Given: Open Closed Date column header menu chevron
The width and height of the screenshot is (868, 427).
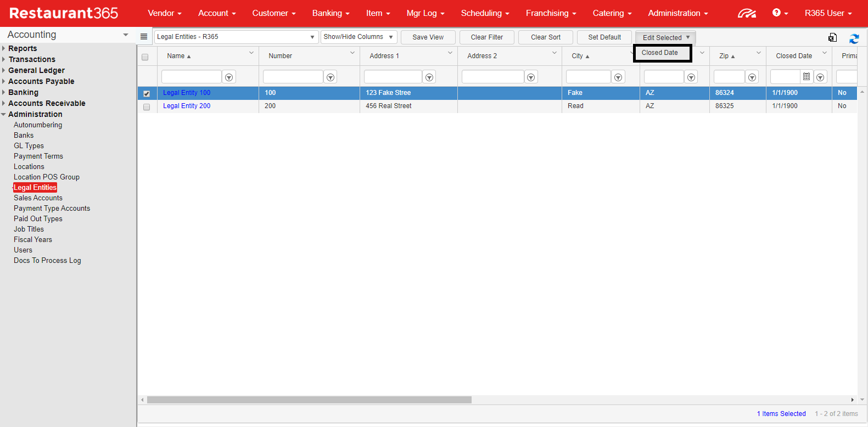Looking at the screenshot, I should pyautogui.click(x=825, y=53).
